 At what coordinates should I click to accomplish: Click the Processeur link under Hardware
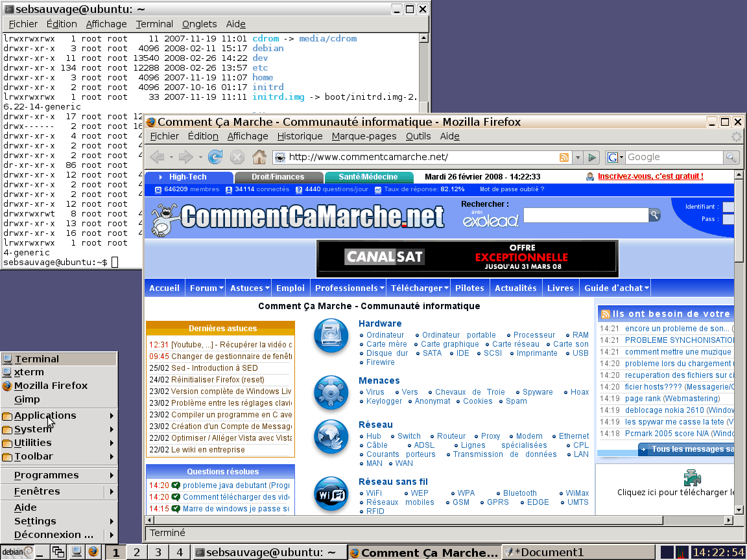(534, 335)
